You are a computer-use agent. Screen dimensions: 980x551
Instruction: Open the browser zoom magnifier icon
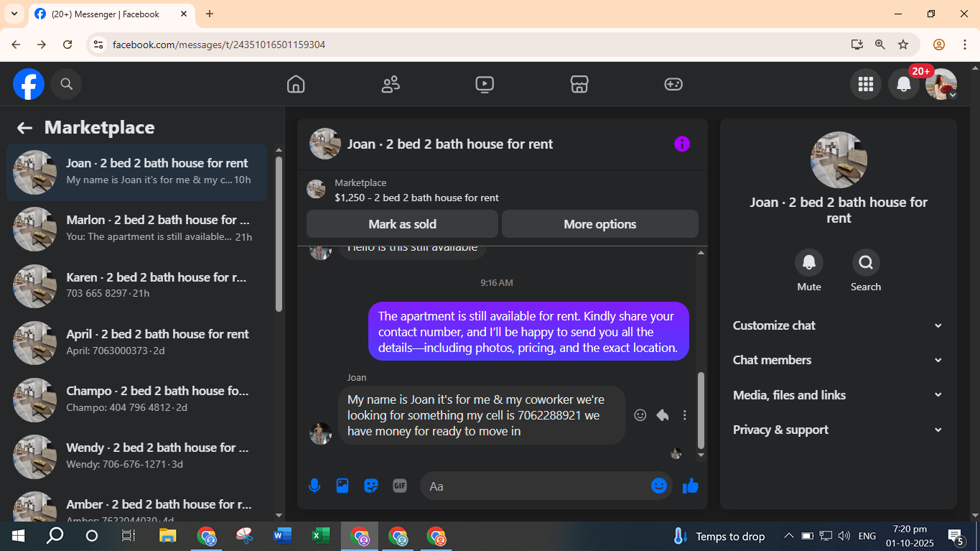point(880,45)
